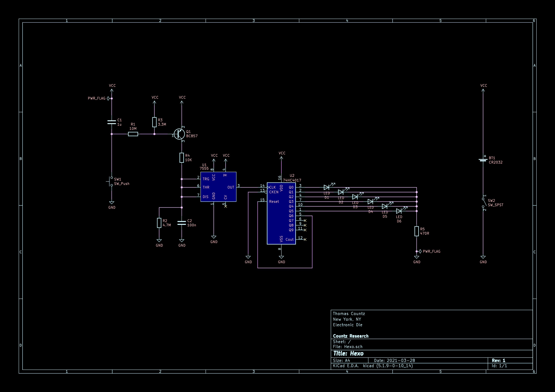The image size is (555, 392).
Task: Click the Q1 BC857 transistor symbol
Action: coord(179,134)
